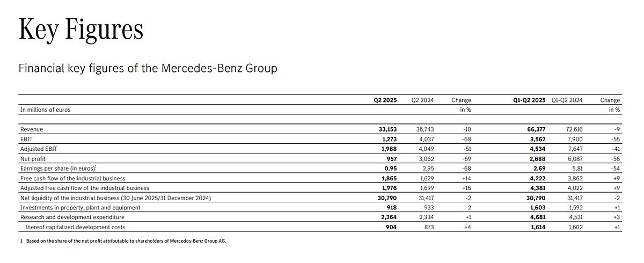Click the Key Figures heading
Screen dimensions: 644x263
[81, 30]
